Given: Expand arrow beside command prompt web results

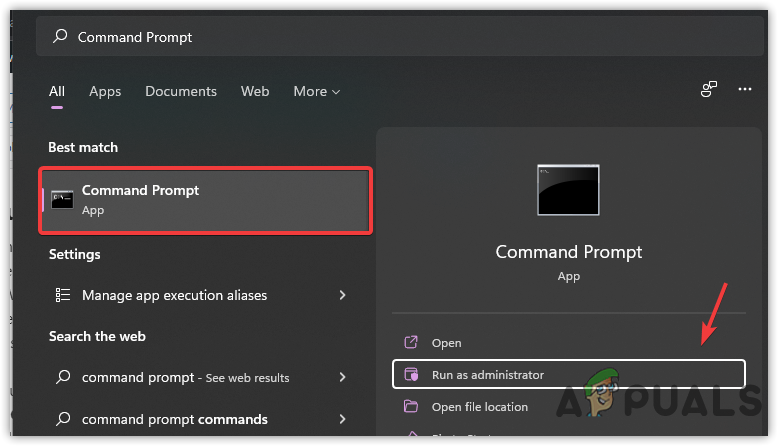Looking at the screenshot, I should pyautogui.click(x=343, y=377).
